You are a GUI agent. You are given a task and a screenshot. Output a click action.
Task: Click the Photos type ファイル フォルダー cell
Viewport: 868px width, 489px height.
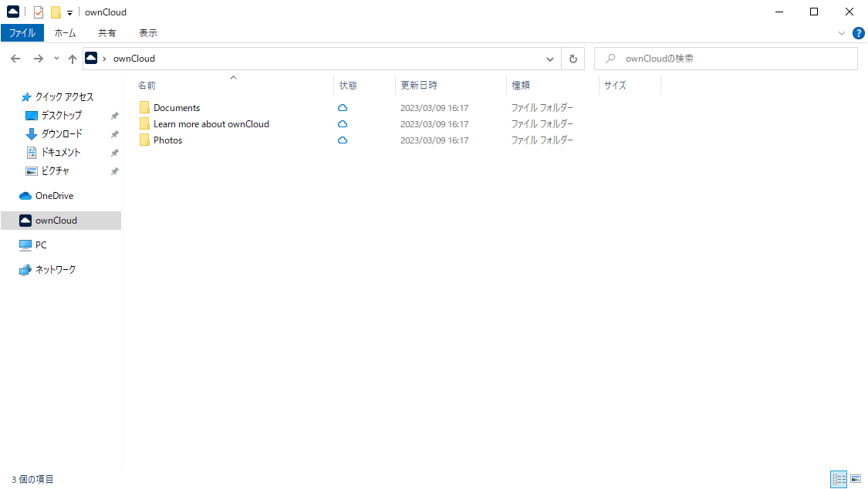point(542,140)
